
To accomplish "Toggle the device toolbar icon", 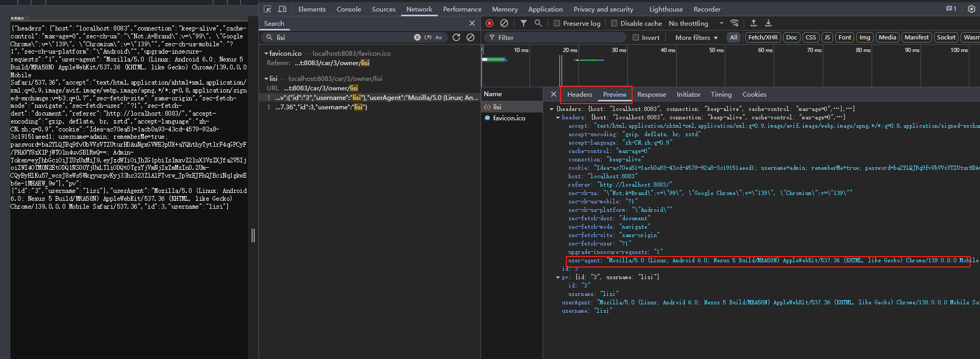I will click(x=282, y=9).
